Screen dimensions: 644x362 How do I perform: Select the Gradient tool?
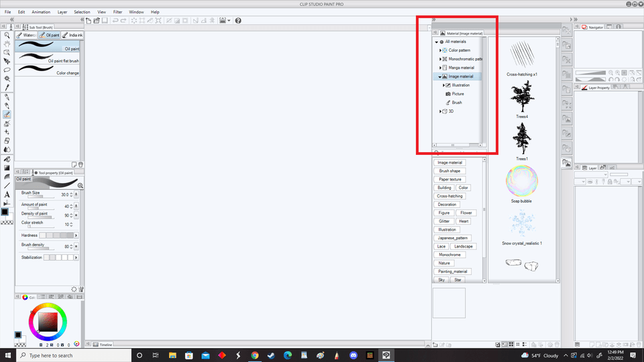tap(7, 168)
